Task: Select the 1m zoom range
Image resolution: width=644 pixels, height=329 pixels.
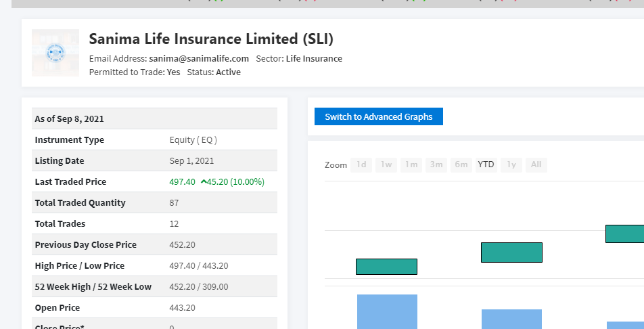Action: 411,164
